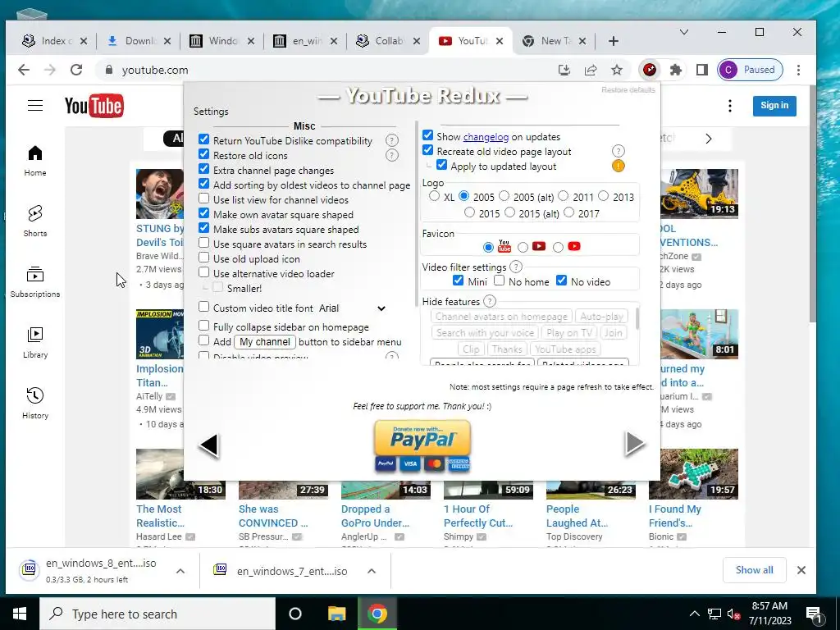The height and width of the screenshot is (630, 840).
Task: Click the right arrow in Redux popup
Action: pos(635,444)
